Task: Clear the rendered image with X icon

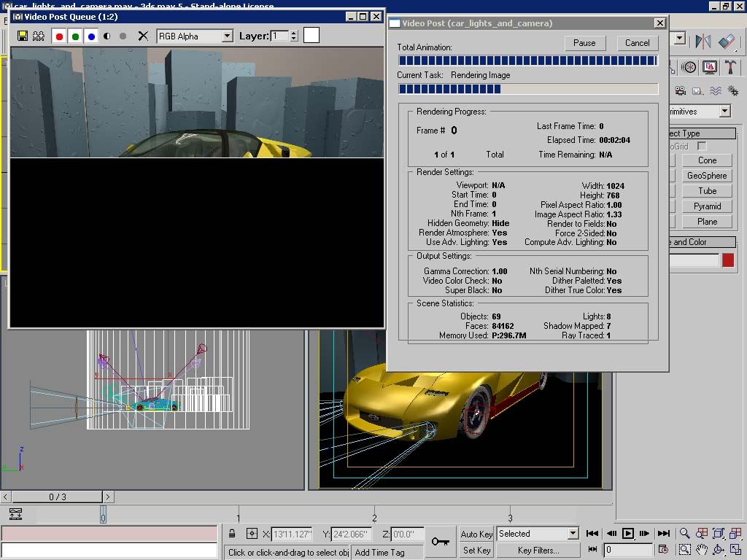Action: click(x=143, y=36)
